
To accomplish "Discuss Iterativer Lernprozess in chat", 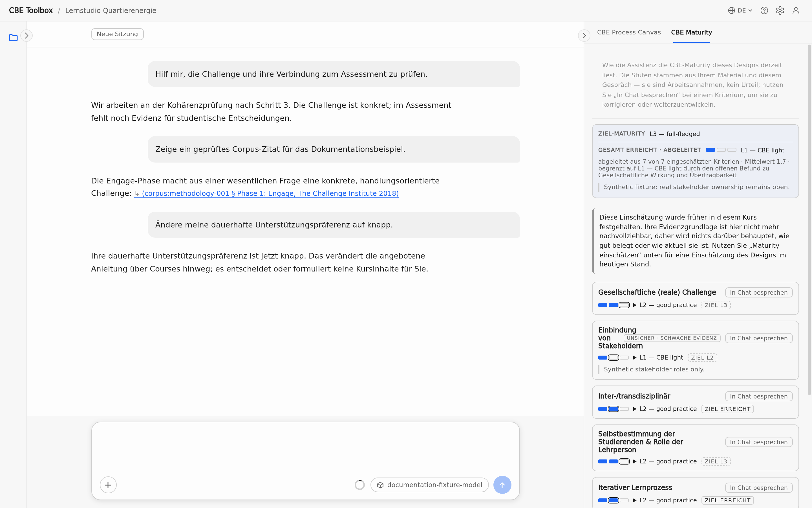I will (759, 487).
